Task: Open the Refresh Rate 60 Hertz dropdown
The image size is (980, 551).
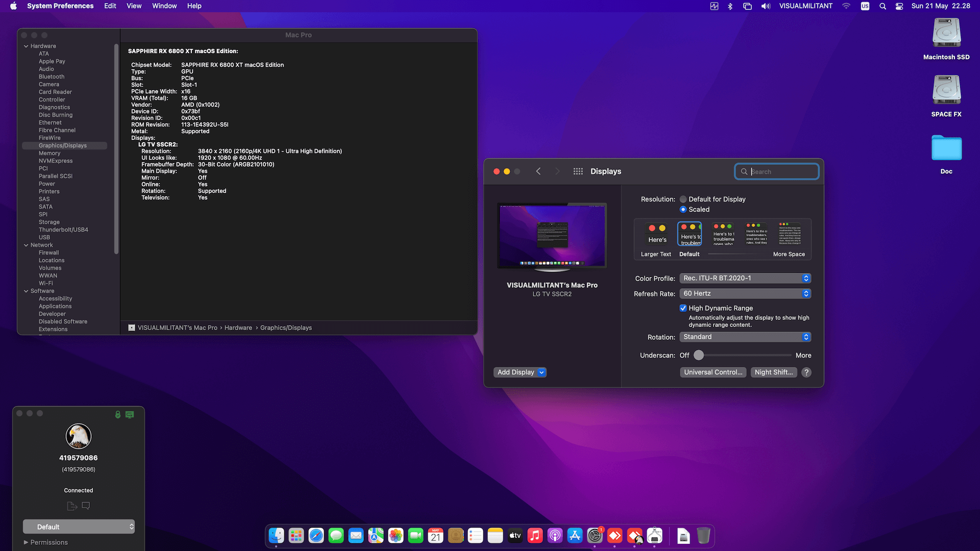Action: tap(745, 294)
